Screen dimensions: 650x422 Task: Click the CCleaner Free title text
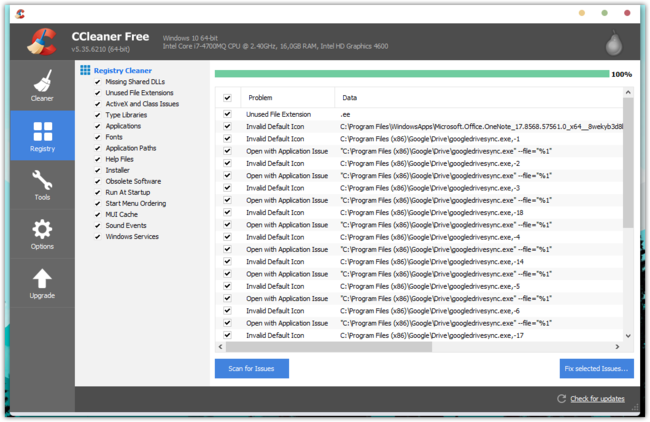click(110, 36)
